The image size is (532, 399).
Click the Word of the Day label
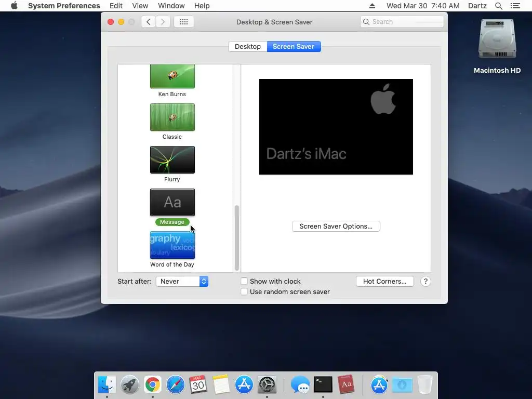pyautogui.click(x=172, y=264)
